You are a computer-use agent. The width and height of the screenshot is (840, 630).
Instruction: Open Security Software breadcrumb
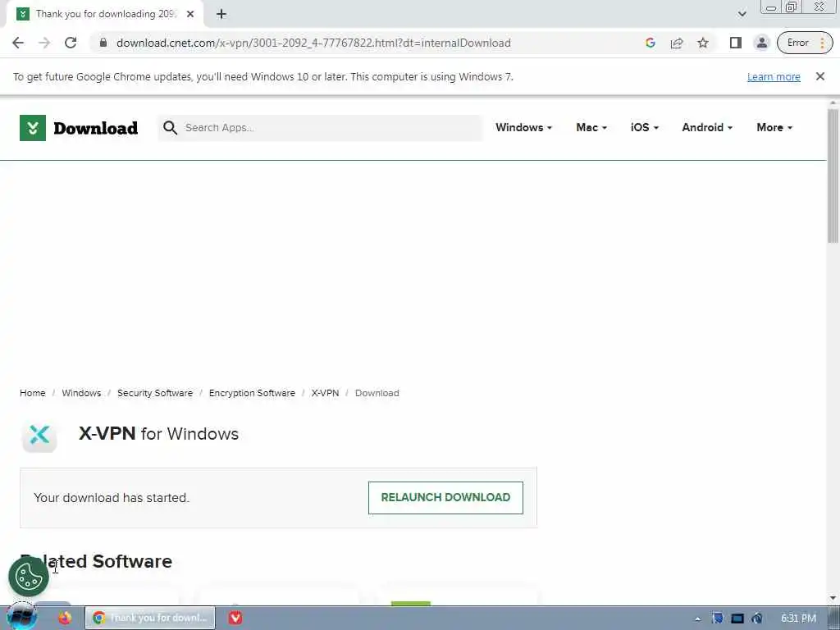[155, 393]
